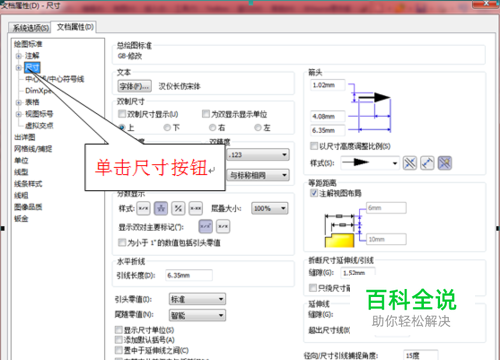Choose the highlighted double prime mark display button
500x360 pixels.
tap(206, 227)
